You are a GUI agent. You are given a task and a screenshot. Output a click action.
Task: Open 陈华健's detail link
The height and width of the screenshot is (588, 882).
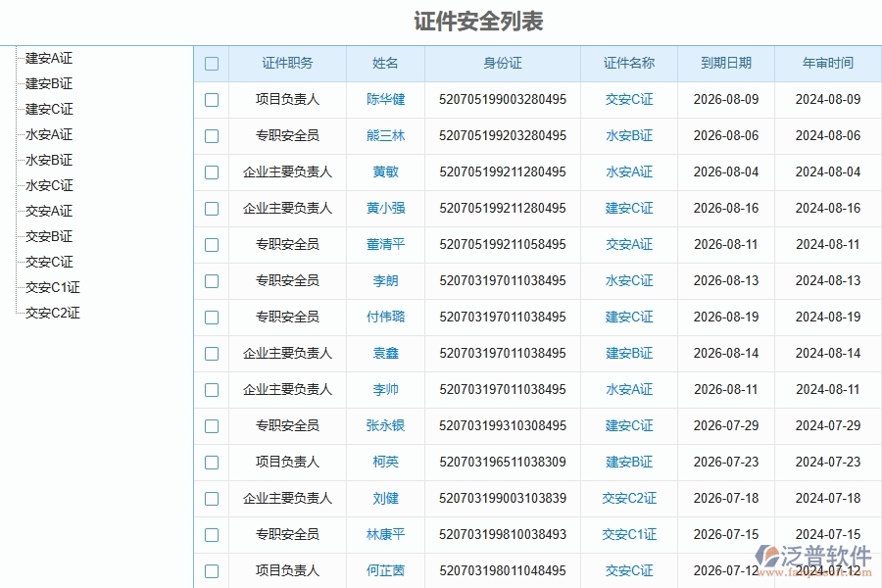[x=385, y=100]
